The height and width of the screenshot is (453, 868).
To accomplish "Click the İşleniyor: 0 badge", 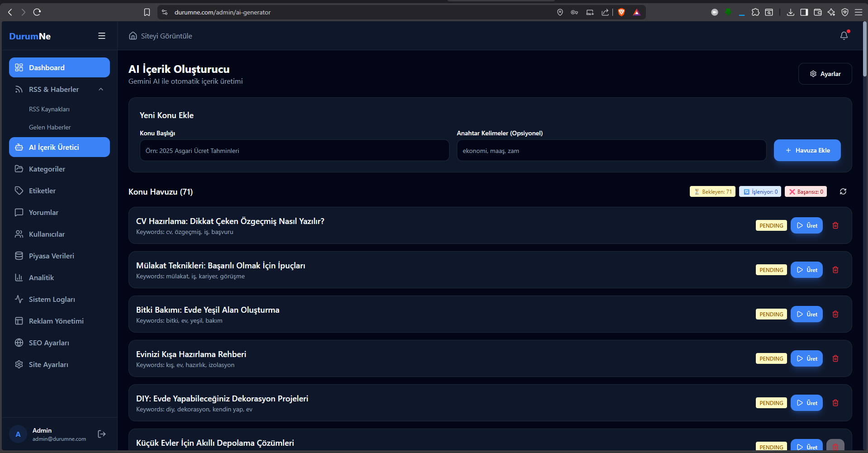I will [760, 191].
